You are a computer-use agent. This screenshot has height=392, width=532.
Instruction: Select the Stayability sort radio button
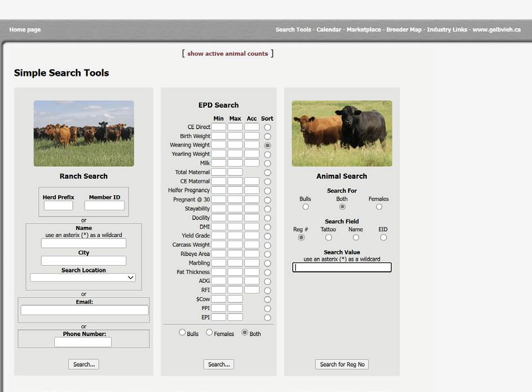[x=267, y=209]
